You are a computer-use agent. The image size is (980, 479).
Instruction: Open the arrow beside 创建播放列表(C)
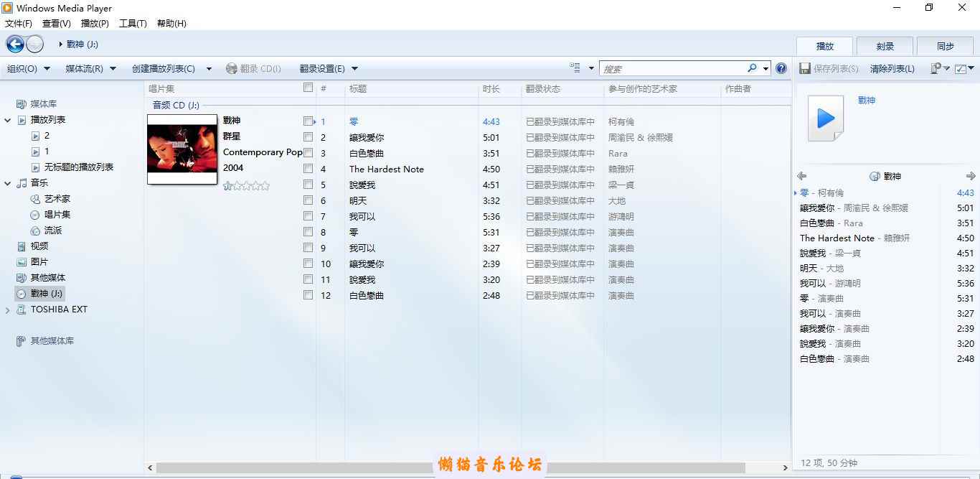(x=209, y=69)
